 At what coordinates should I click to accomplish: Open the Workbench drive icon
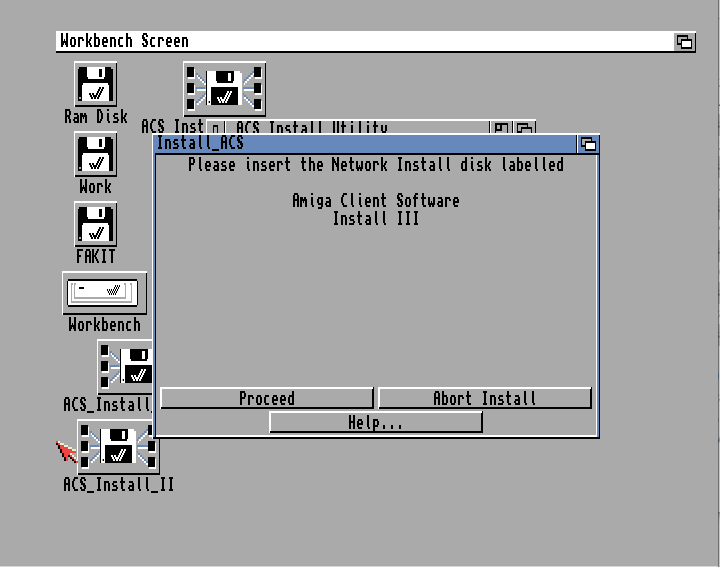click(x=104, y=293)
